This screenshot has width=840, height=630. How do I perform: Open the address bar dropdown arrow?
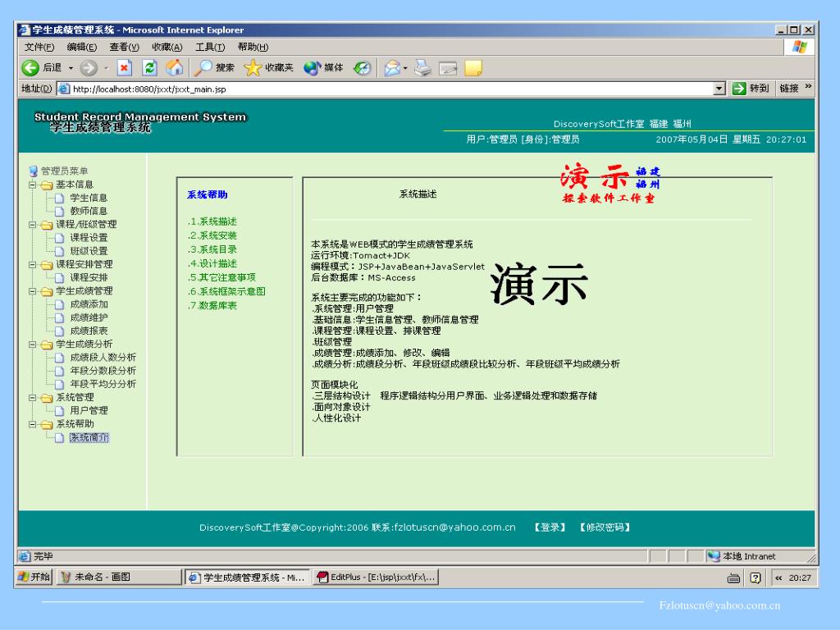click(x=719, y=89)
